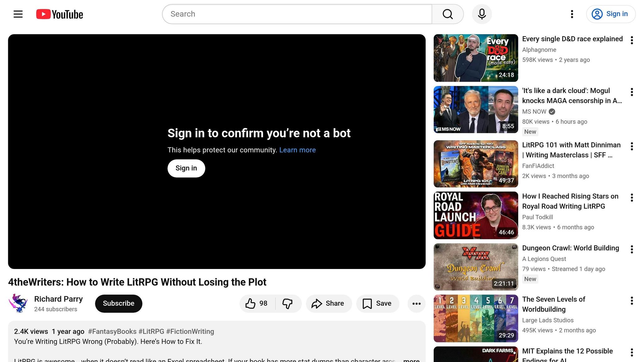Open title 'How I Reached Rising Stars'
This screenshot has width=644, height=362.
(570, 201)
